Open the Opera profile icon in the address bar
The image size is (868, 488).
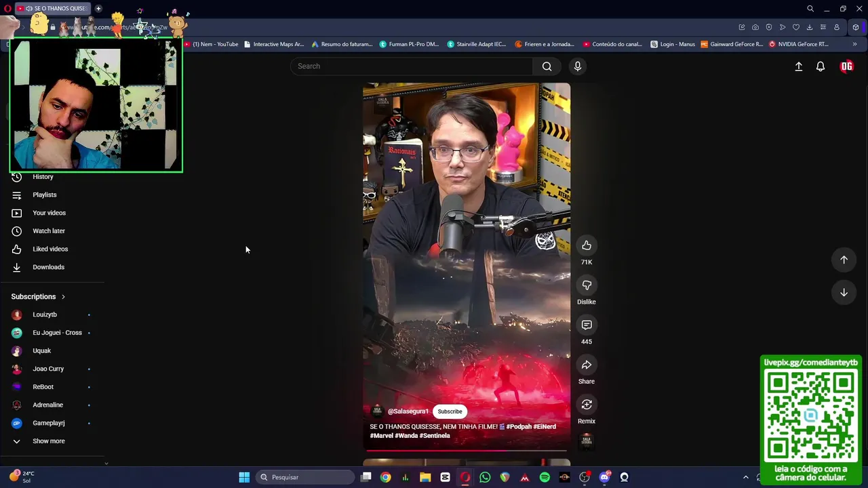pyautogui.click(x=837, y=27)
